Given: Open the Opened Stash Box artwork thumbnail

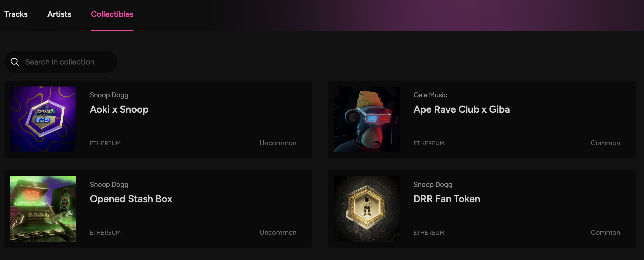Looking at the screenshot, I should click(43, 209).
